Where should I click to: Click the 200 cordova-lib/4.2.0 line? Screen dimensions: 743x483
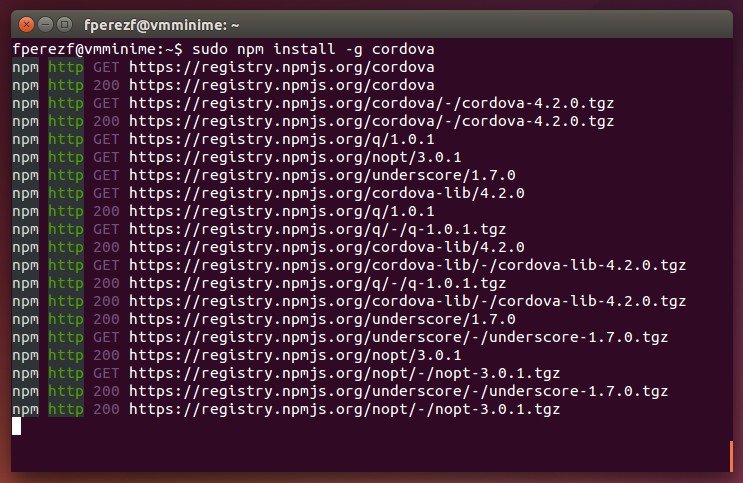[x=268, y=247]
